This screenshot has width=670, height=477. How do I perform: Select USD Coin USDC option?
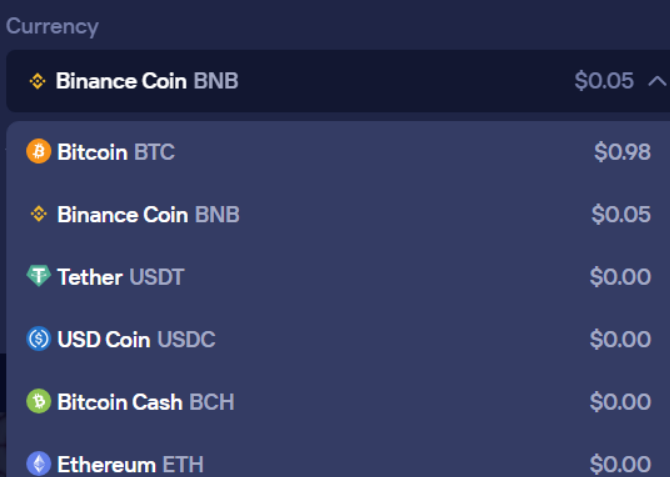pos(136,340)
